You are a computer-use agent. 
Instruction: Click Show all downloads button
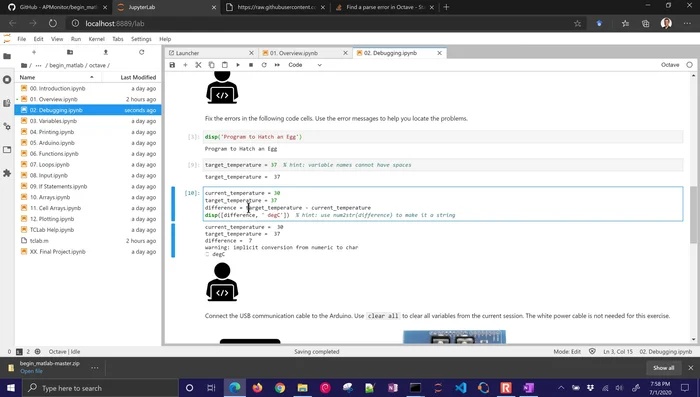pos(663,368)
